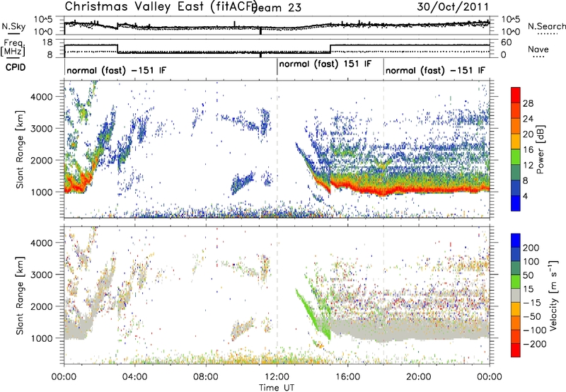Click the "1000" tick of the power panel
This screenshot has width=566, height=392.
click(x=41, y=192)
